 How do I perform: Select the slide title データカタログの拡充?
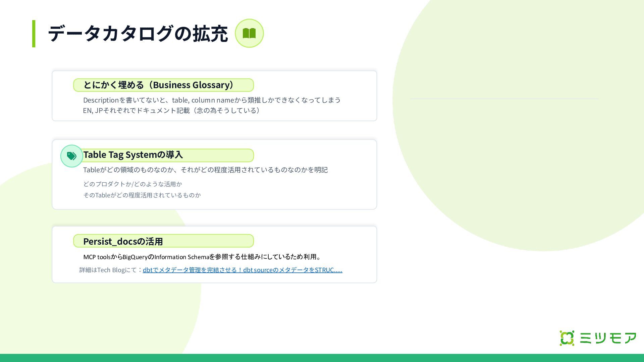click(138, 34)
